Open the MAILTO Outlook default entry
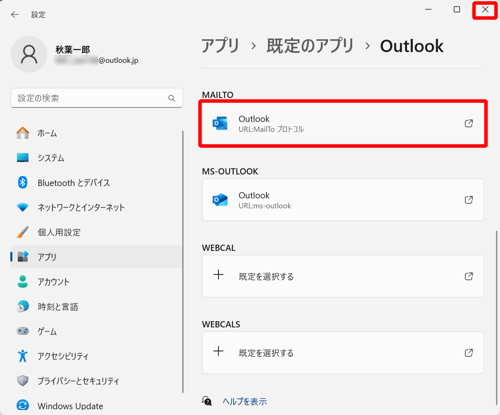Image resolution: width=500 pixels, height=415 pixels. (343, 123)
